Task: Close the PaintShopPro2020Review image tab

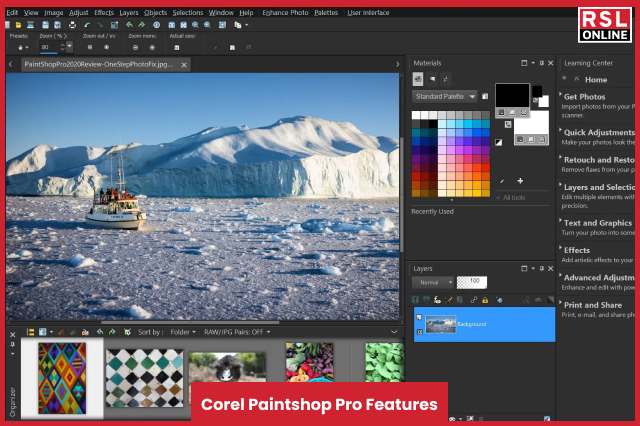Action: (184, 65)
